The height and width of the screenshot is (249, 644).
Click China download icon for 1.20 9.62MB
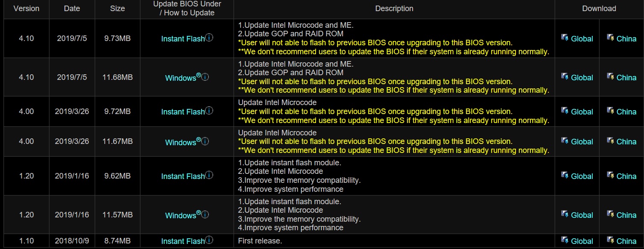pyautogui.click(x=610, y=176)
